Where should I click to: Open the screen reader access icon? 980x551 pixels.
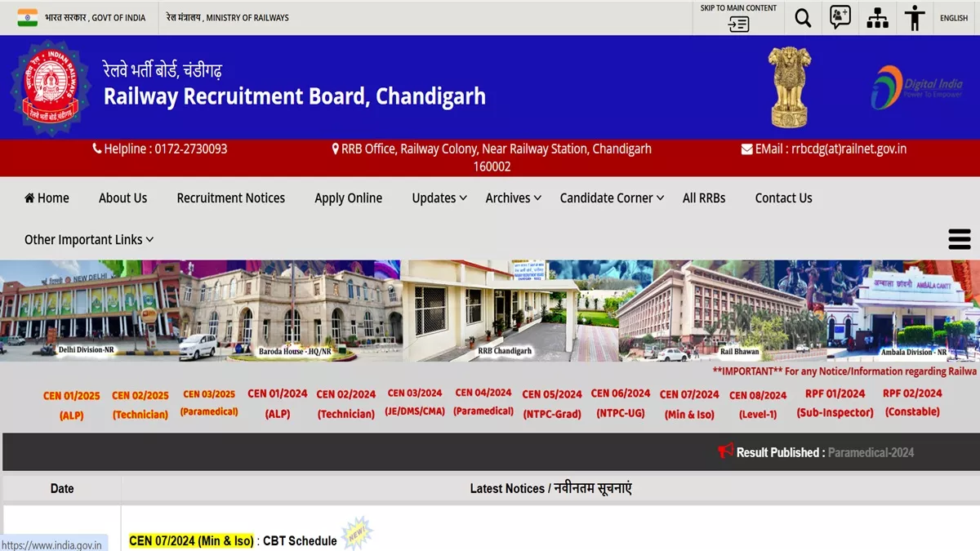(x=840, y=17)
